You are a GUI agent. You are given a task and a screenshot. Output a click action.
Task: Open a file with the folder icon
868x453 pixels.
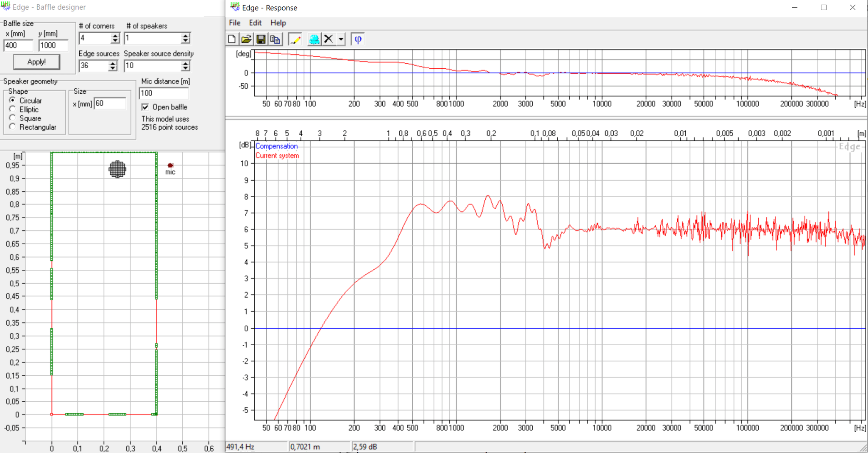pyautogui.click(x=246, y=39)
